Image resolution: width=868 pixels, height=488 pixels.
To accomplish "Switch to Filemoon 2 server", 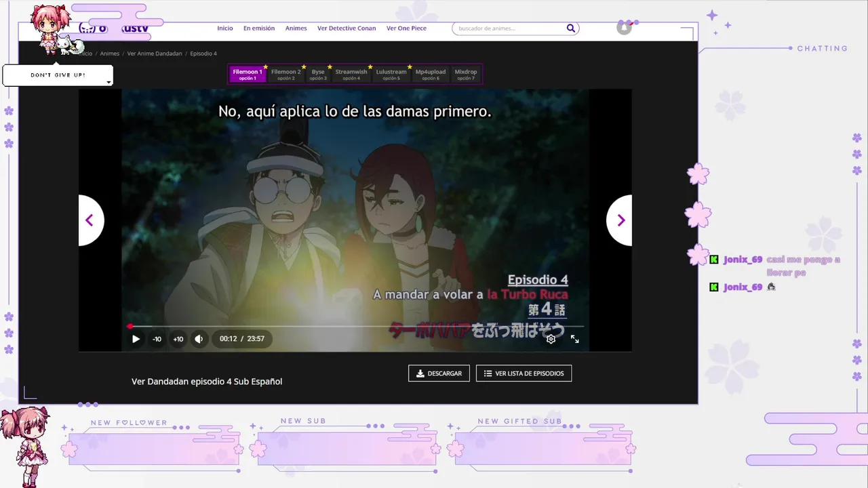I will pyautogui.click(x=286, y=74).
